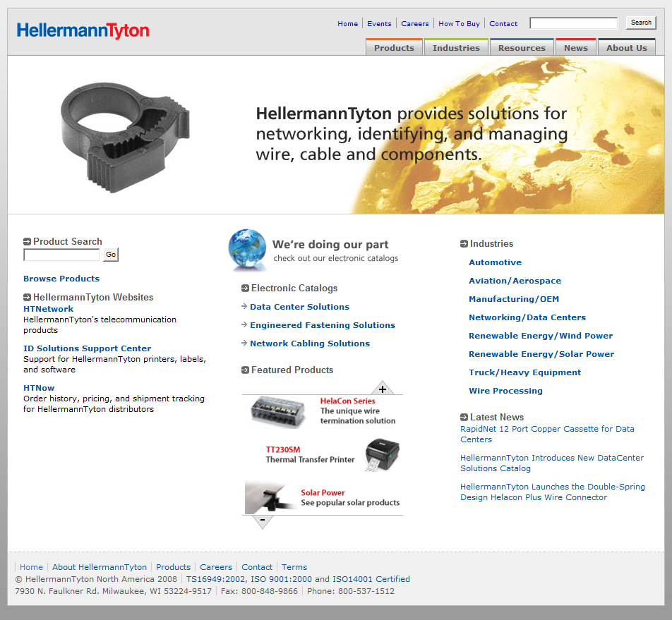Read New DataCenter Solutions Catalog news
The image size is (672, 620).
(552, 463)
